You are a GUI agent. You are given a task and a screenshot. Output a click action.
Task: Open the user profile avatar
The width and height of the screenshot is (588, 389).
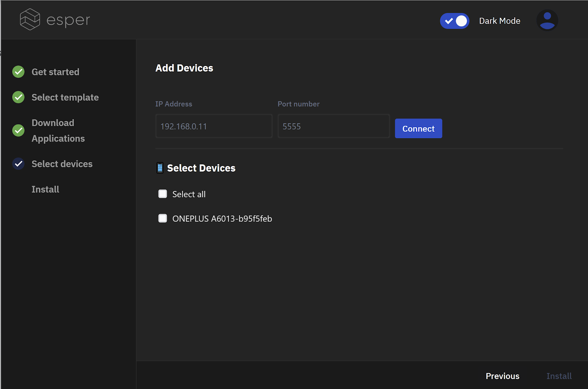(x=547, y=21)
